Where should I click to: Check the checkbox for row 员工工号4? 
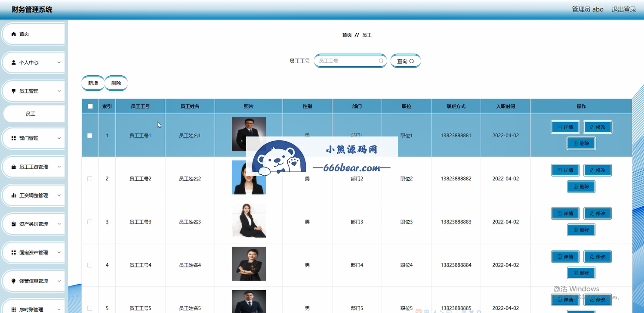[x=89, y=265]
